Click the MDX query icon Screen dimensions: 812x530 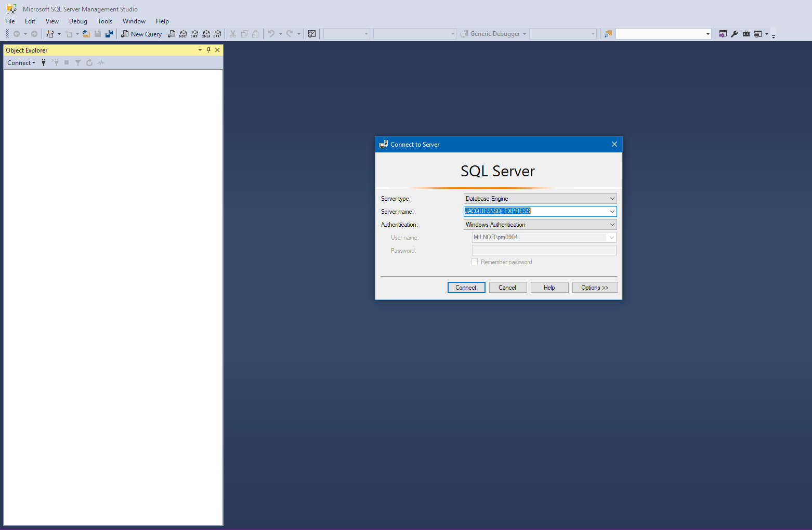point(183,34)
